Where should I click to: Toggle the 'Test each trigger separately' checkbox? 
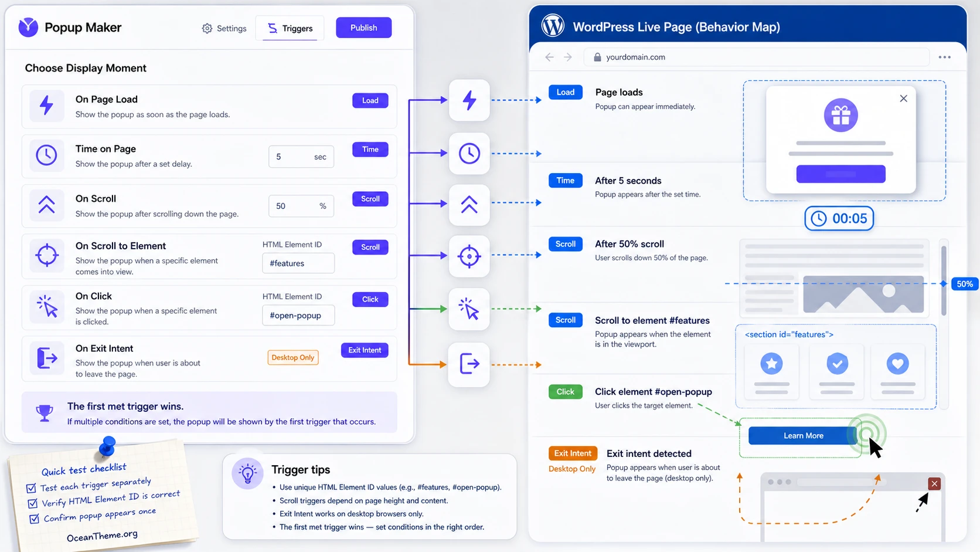coord(31,488)
